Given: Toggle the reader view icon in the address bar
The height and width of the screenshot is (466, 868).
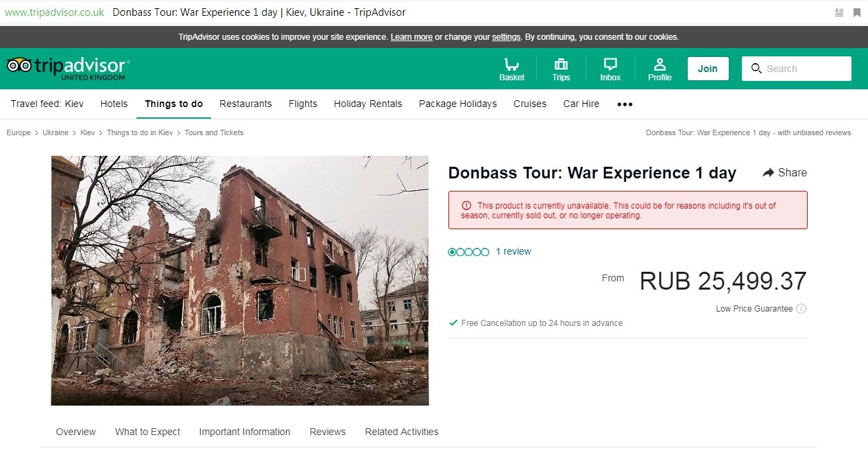Looking at the screenshot, I should [x=839, y=12].
